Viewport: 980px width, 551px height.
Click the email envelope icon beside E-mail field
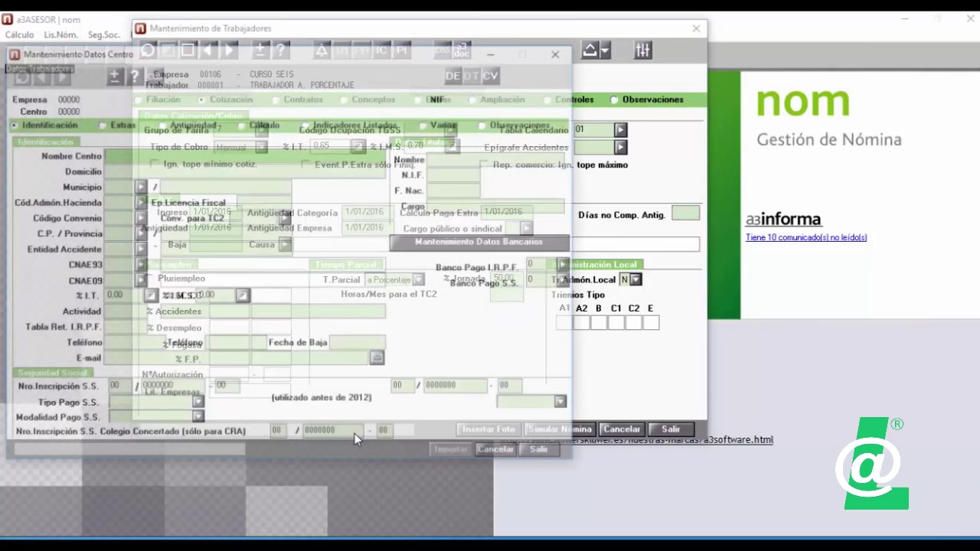[x=377, y=357]
